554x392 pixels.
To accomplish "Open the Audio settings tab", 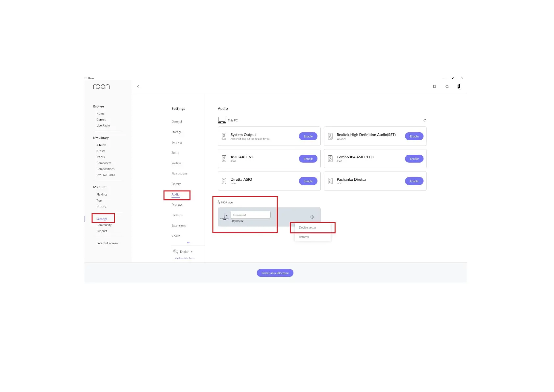I will [175, 195].
